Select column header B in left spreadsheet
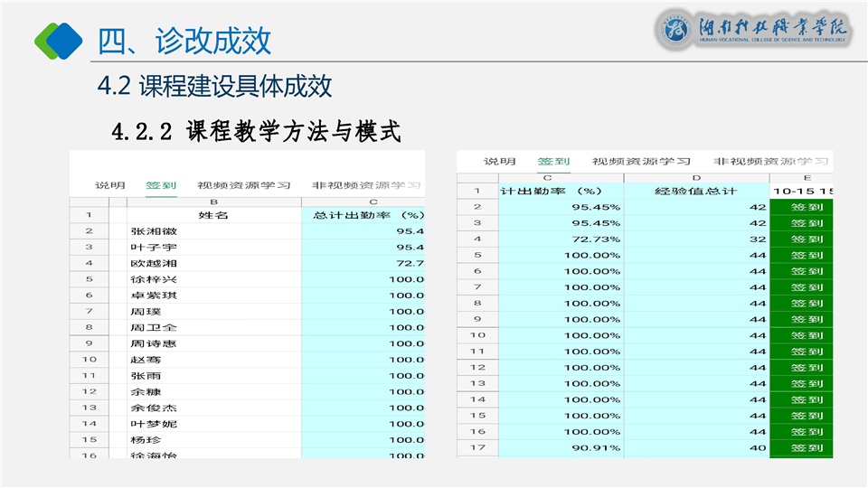 (213, 202)
